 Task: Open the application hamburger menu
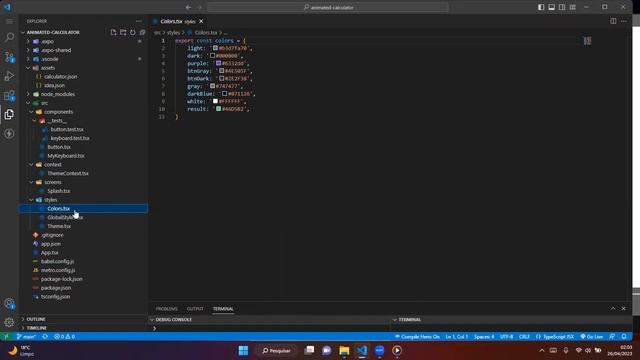click(9, 21)
